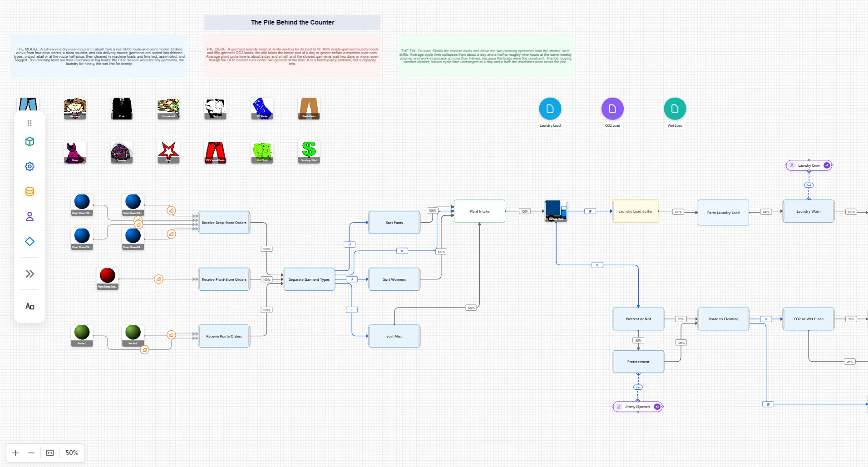Select the Misc star entity icon
The height and width of the screenshot is (467, 868).
(x=168, y=153)
